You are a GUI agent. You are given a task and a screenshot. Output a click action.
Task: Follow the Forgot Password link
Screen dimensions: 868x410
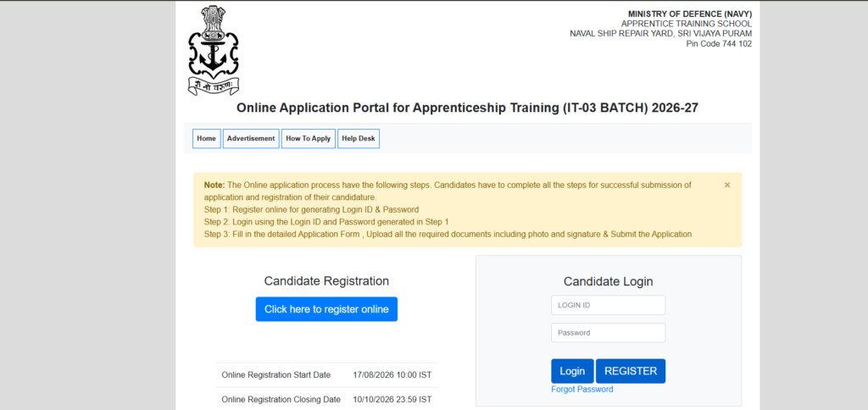click(x=582, y=389)
